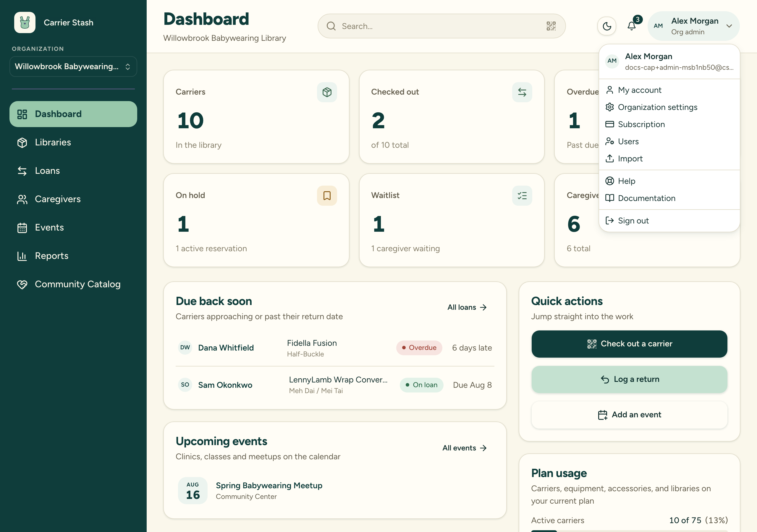Follow the All events link
The height and width of the screenshot is (532, 757).
tap(465, 448)
